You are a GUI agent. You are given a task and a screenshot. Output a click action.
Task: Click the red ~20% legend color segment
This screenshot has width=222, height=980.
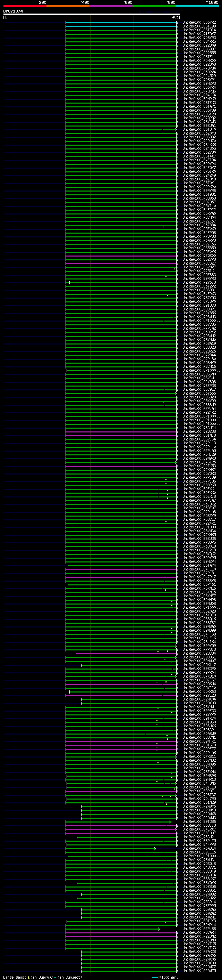25,6
